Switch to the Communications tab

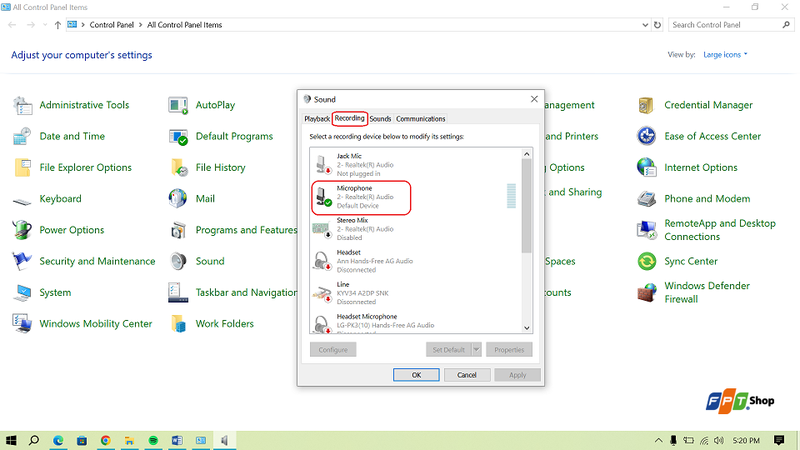(420, 119)
